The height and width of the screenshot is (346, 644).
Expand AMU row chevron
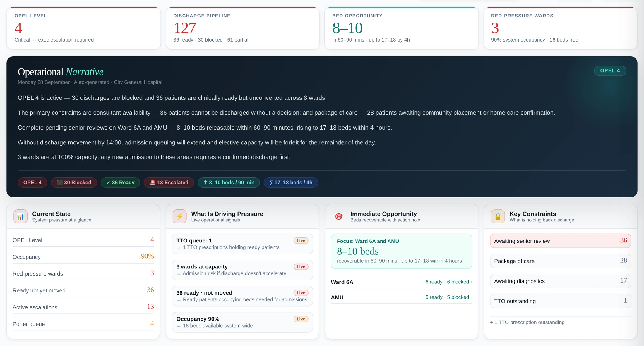(x=471, y=297)
